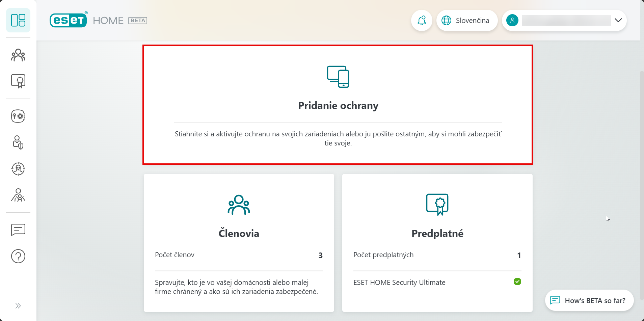The image size is (644, 321).
Task: Open the Parental Control sidebar icon
Action: pyautogui.click(x=18, y=195)
